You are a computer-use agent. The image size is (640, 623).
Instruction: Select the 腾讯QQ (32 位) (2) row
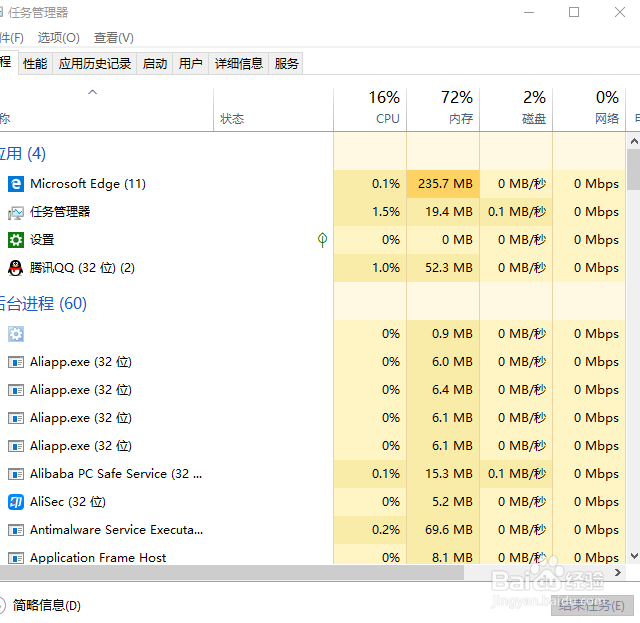point(313,268)
